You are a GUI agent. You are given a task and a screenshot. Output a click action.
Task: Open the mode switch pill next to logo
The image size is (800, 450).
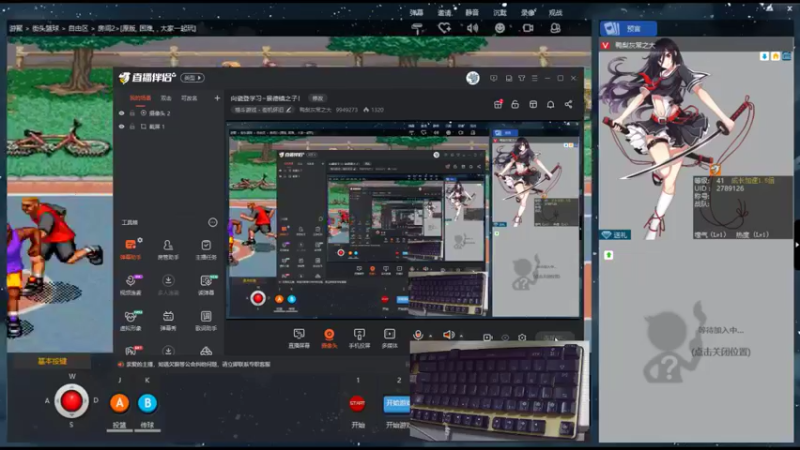(x=193, y=78)
